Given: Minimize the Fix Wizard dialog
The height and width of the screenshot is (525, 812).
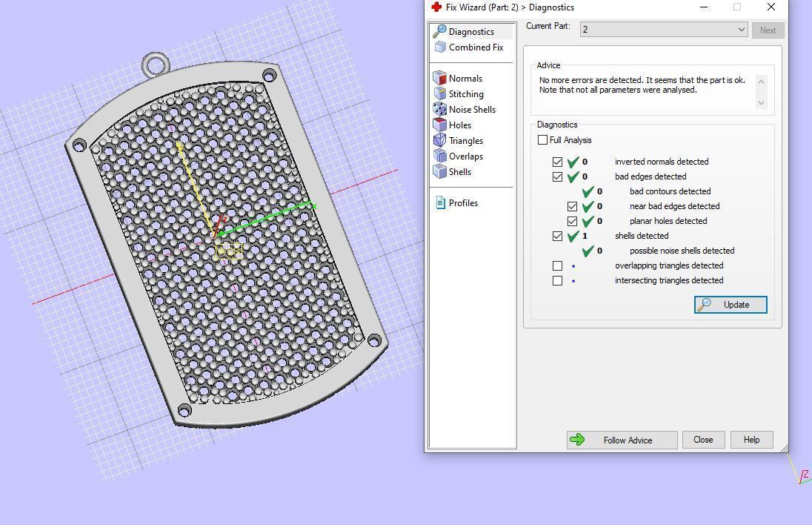Looking at the screenshot, I should (704, 7).
